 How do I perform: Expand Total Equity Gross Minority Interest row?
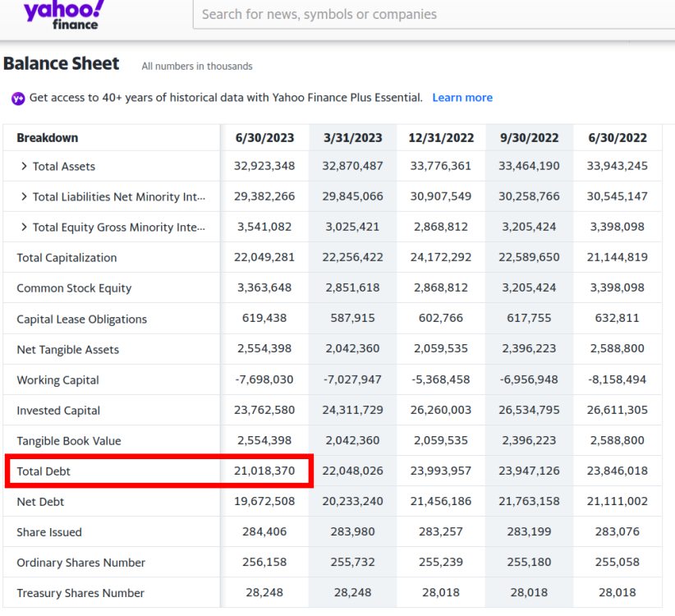(x=24, y=227)
